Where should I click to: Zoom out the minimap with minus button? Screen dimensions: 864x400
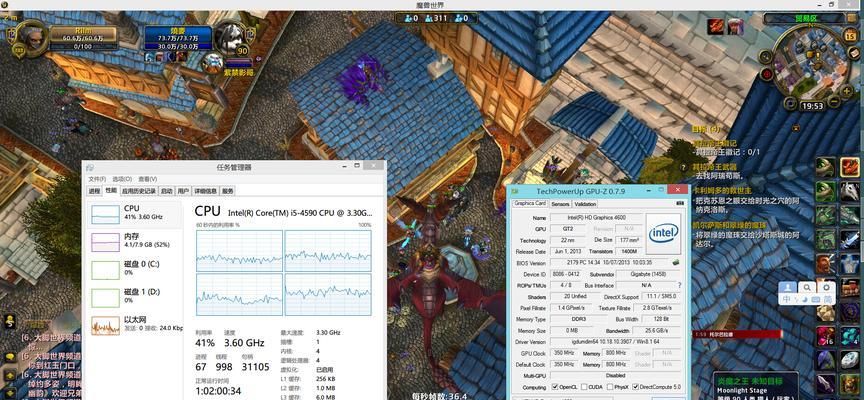coord(833,102)
